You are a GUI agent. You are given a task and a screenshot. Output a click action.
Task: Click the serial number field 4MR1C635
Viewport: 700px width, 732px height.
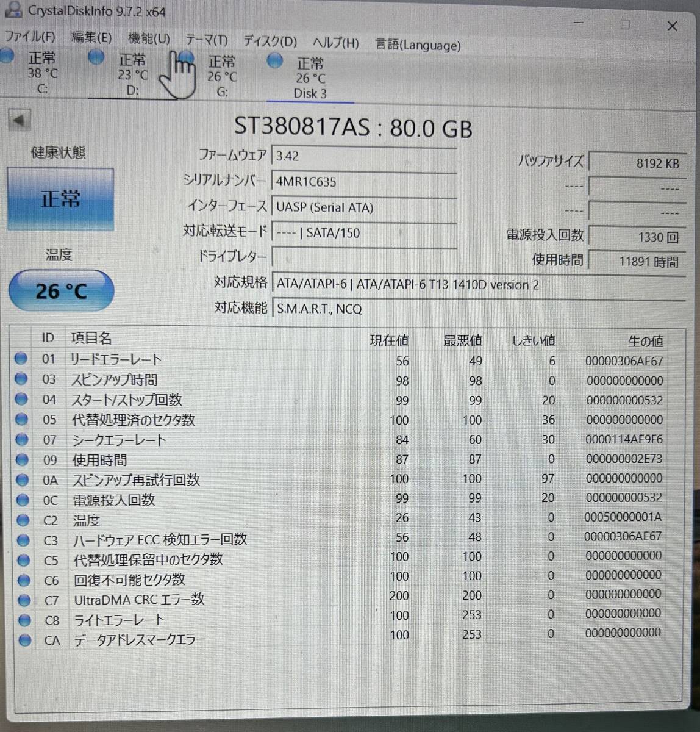tap(364, 182)
